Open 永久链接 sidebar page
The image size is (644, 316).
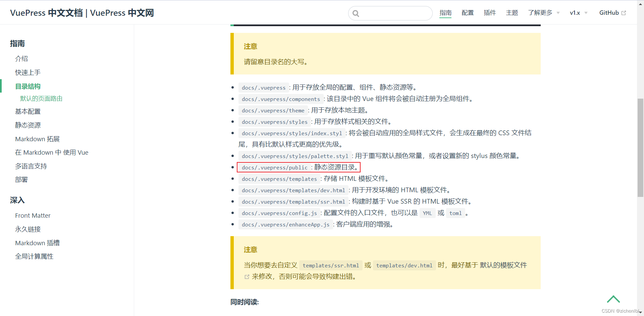[28, 229]
